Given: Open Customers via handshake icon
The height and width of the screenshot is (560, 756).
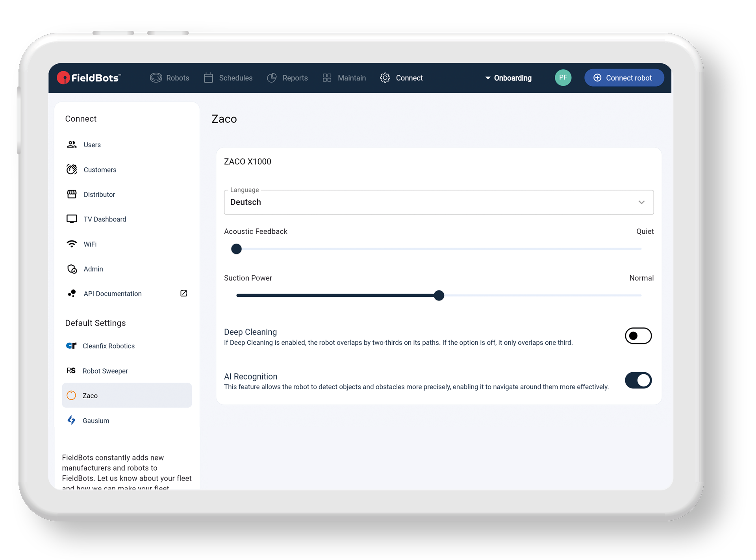Looking at the screenshot, I should [x=72, y=170].
